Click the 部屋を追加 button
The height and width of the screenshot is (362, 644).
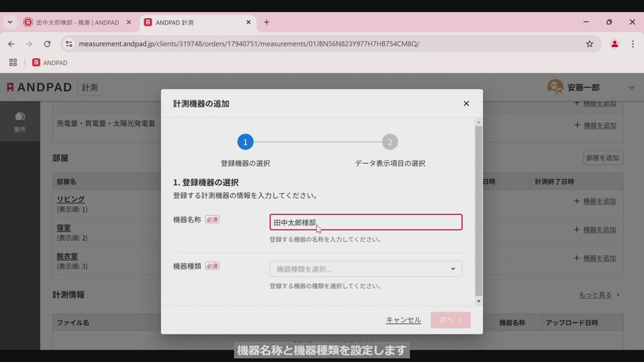[x=602, y=158]
